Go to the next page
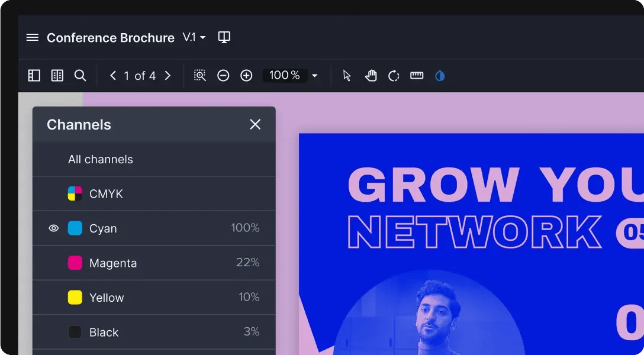 point(168,76)
